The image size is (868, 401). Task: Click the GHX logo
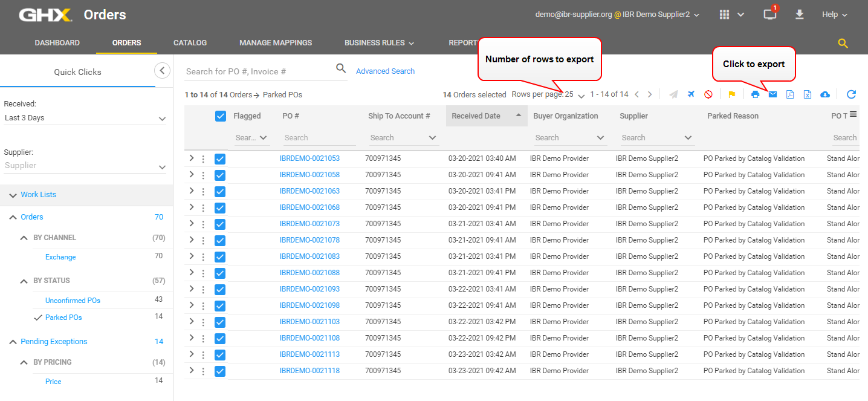45,15
